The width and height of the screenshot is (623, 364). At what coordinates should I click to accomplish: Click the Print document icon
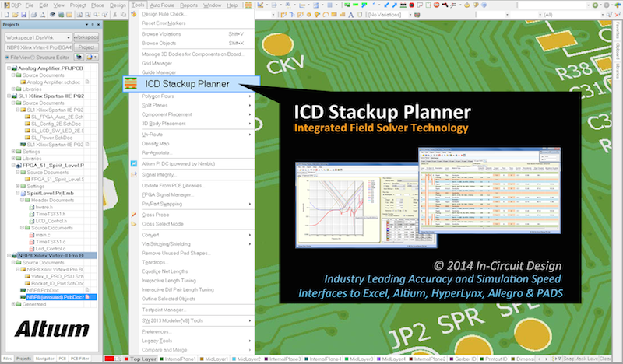[33, 15]
